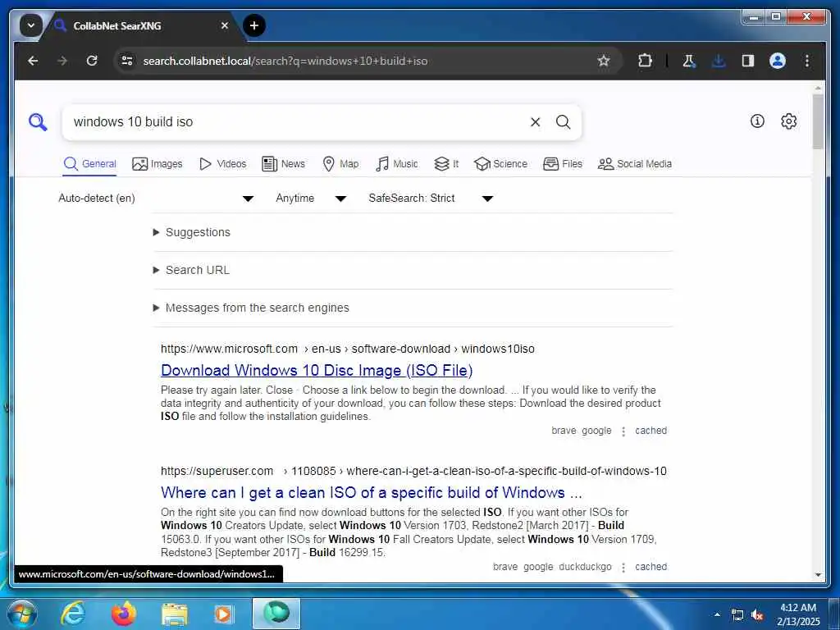Screen dimensions: 840x630
Task: Open the Windows Start button
Action: pyautogui.click(x=21, y=614)
